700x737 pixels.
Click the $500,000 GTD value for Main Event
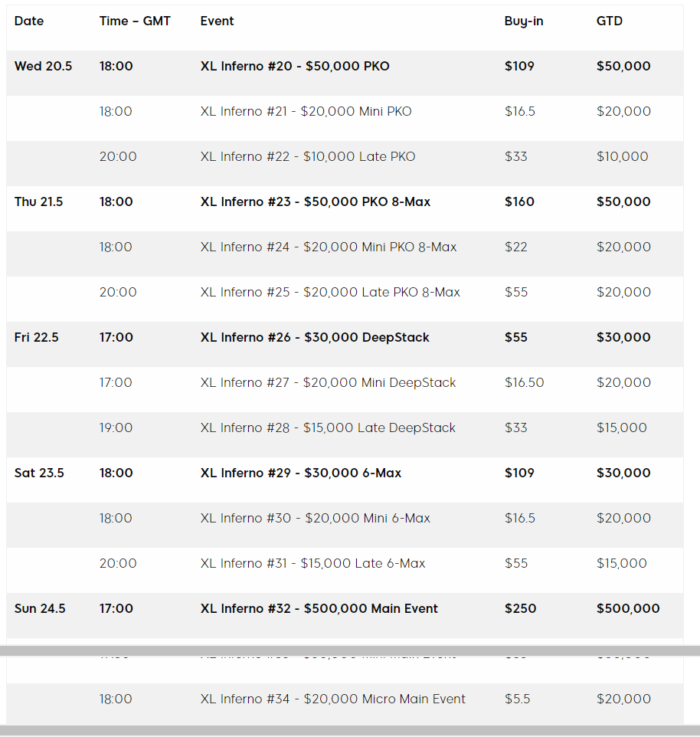click(x=628, y=609)
